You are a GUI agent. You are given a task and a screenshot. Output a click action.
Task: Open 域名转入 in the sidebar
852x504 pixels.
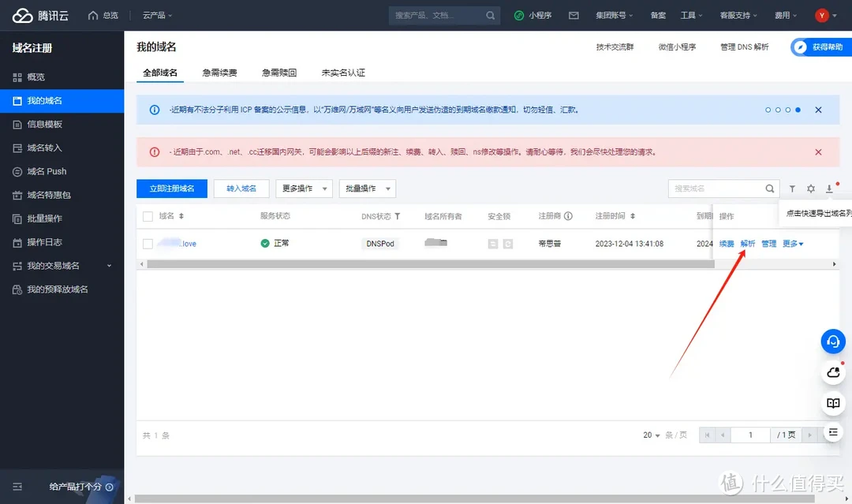point(62,147)
